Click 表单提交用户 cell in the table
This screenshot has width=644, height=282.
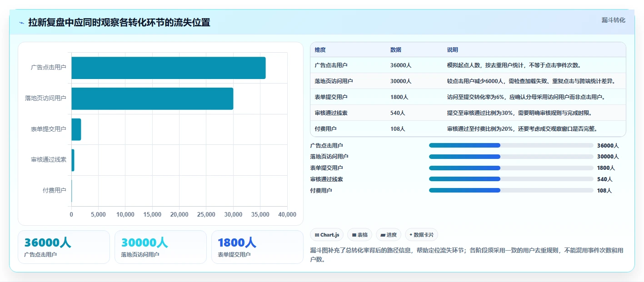click(x=331, y=97)
